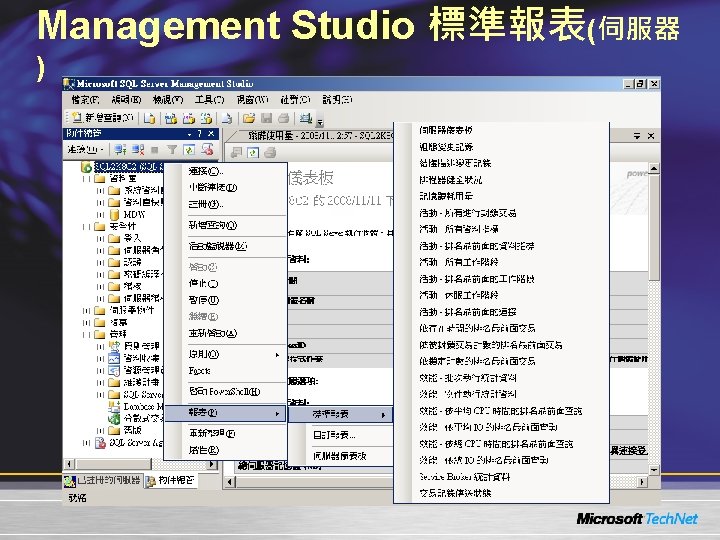The image size is (720, 540).
Task: Choose 重新啟動(A) Restart in context menu
Action: coord(225,333)
